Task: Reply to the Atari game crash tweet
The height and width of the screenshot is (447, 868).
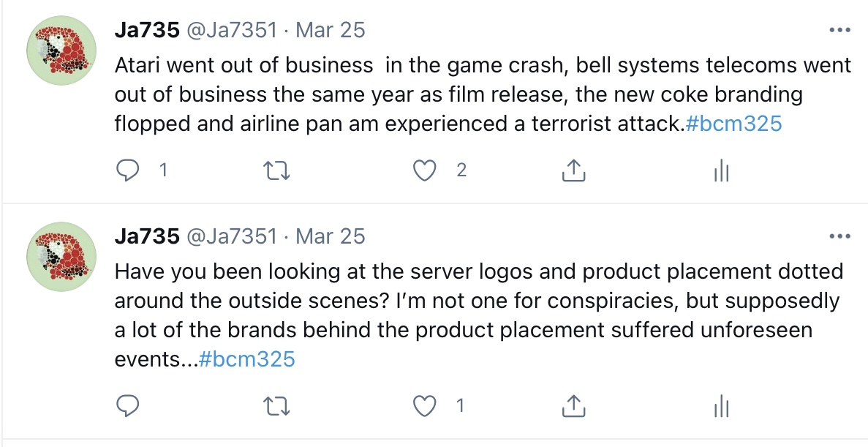Action: (x=129, y=171)
